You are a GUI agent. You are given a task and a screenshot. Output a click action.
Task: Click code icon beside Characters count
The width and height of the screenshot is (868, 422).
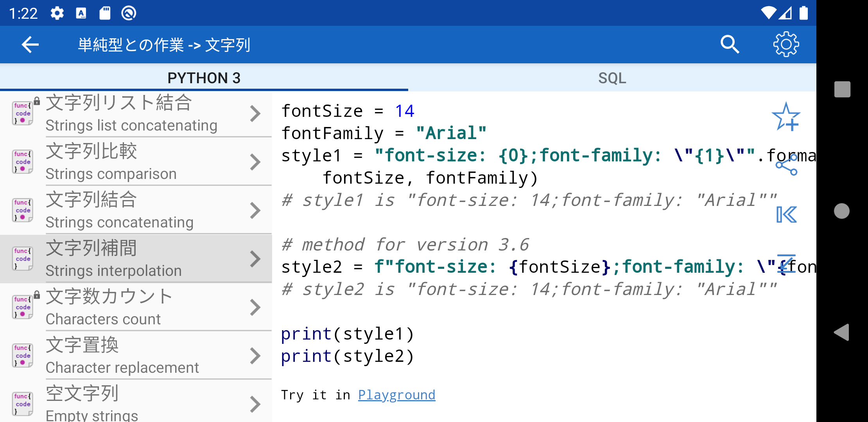23,307
